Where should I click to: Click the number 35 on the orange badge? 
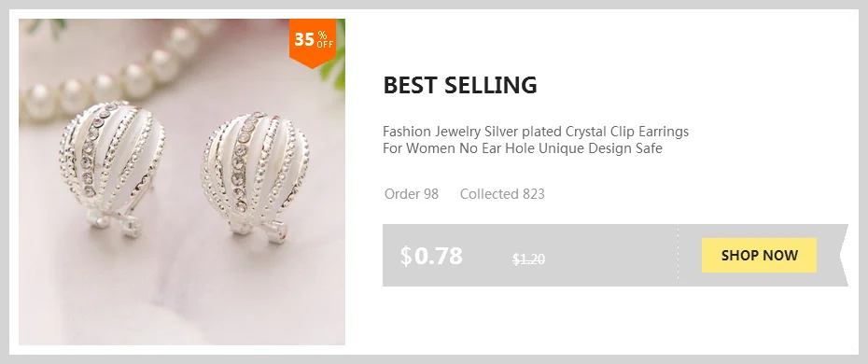pyautogui.click(x=304, y=40)
